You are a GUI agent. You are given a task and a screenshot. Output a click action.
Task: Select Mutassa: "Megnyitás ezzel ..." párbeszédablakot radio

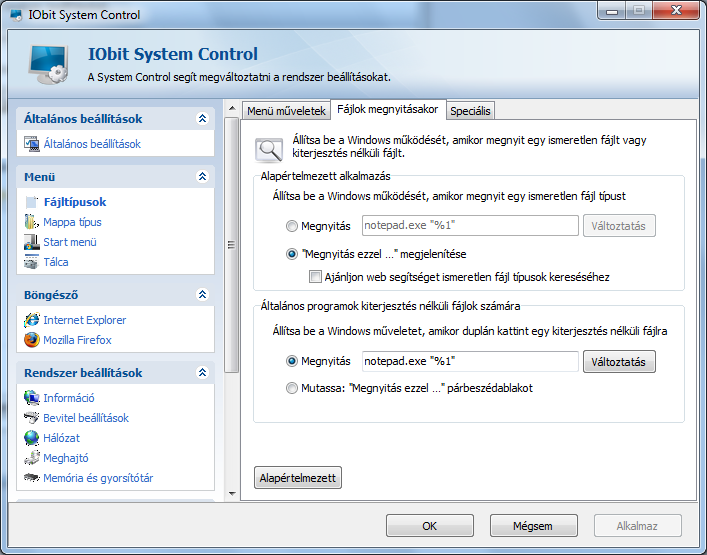point(292,388)
